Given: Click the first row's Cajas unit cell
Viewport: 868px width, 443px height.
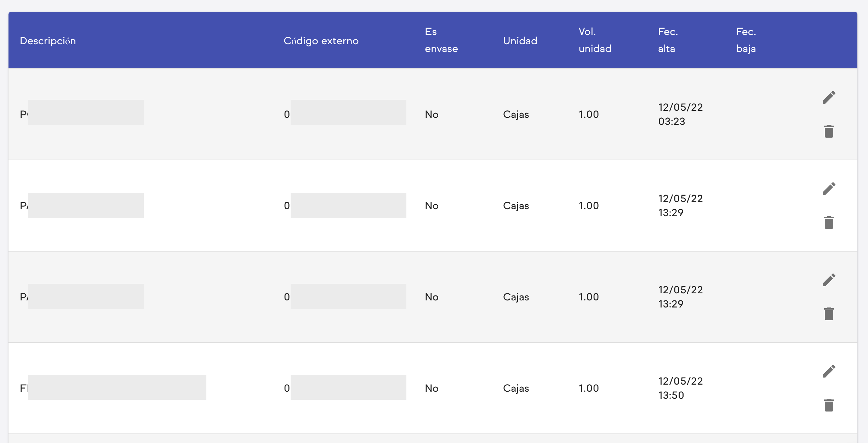Looking at the screenshot, I should [516, 114].
